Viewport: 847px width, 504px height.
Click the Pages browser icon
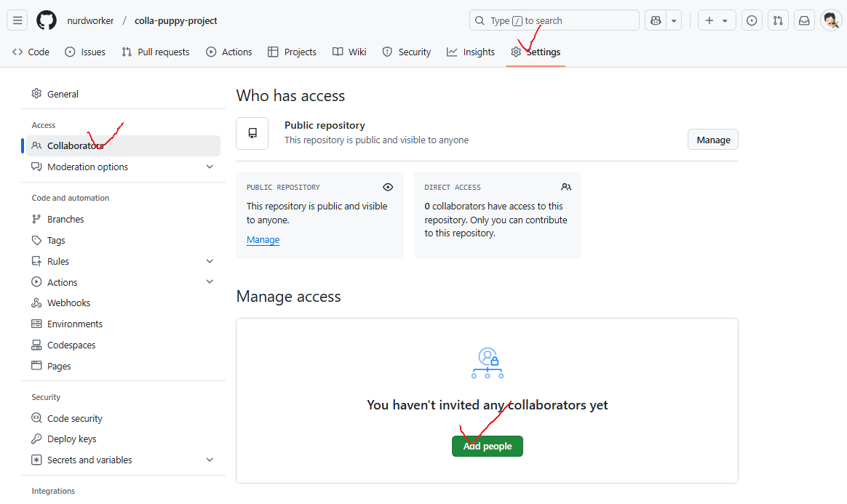[x=36, y=365]
